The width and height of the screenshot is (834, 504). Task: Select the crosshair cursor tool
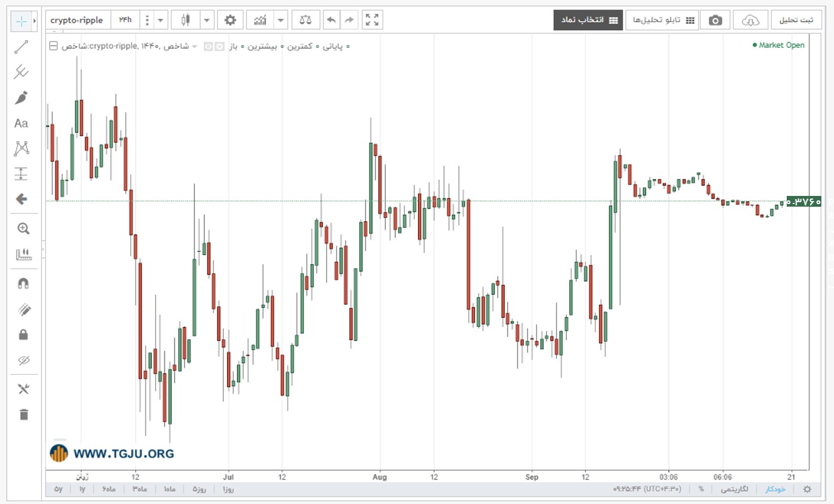tap(21, 21)
